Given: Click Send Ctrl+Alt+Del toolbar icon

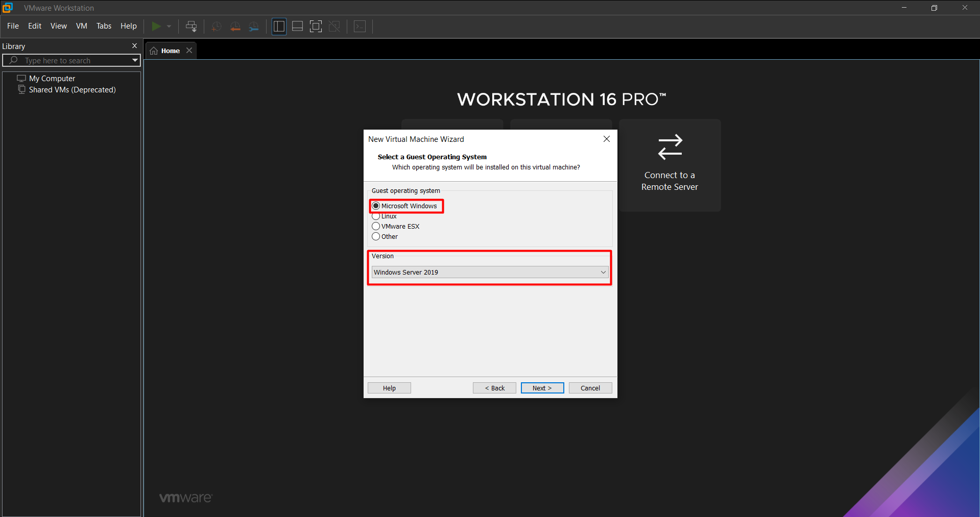Looking at the screenshot, I should 191,27.
